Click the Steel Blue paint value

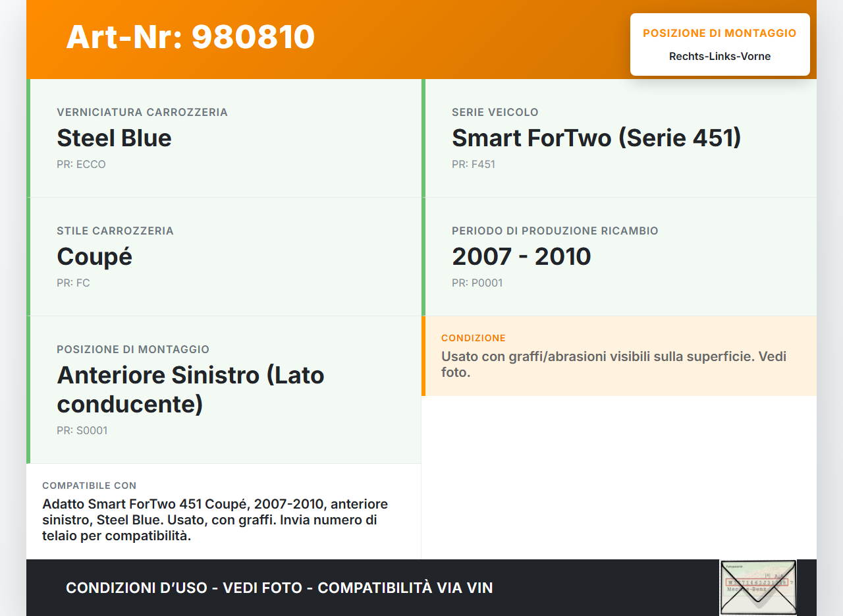(x=114, y=138)
